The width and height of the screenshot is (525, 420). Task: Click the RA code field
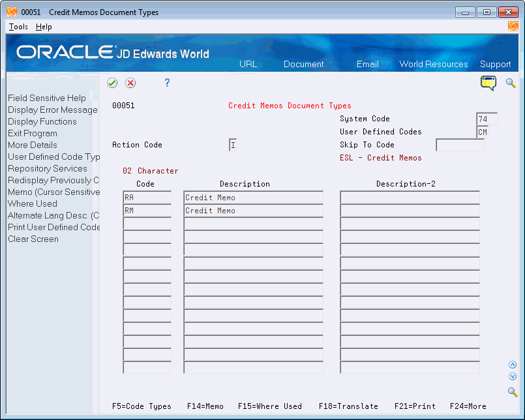147,197
